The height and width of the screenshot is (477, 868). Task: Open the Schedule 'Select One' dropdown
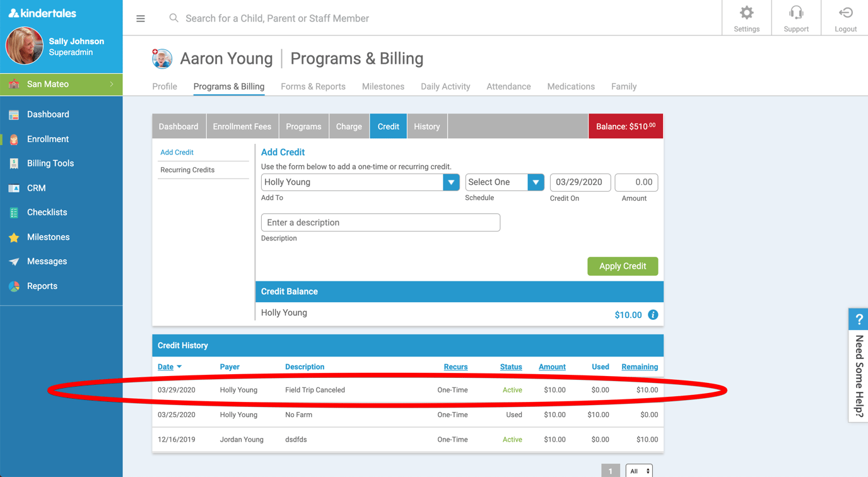pos(536,182)
